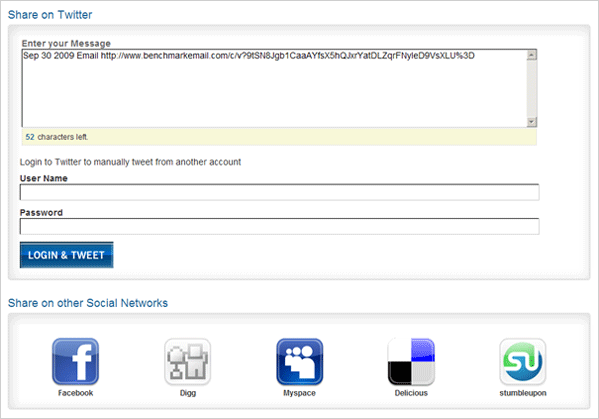
Task: Open the Myspace sharing icon
Action: 300,361
